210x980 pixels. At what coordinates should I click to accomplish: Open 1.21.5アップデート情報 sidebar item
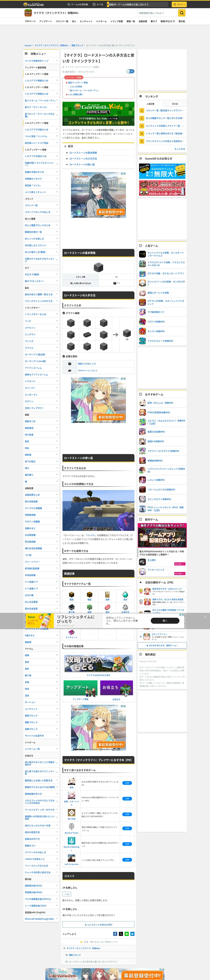coord(41,74)
